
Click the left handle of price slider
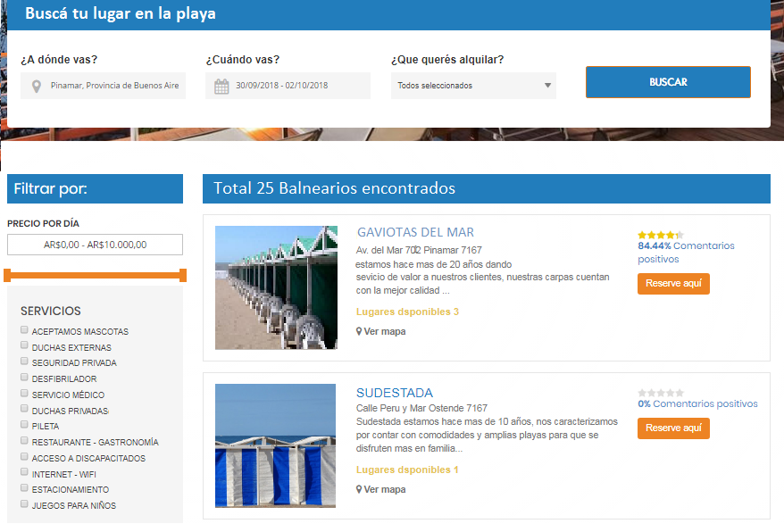tap(7, 276)
